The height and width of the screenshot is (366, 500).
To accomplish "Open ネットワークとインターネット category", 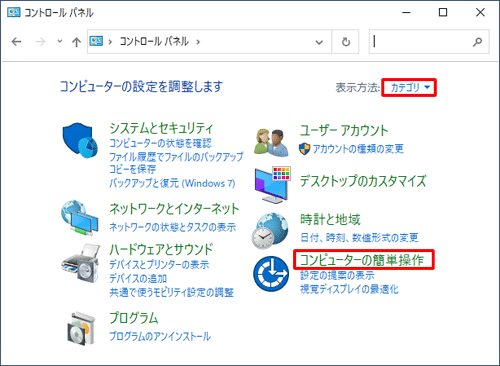I will [x=174, y=209].
